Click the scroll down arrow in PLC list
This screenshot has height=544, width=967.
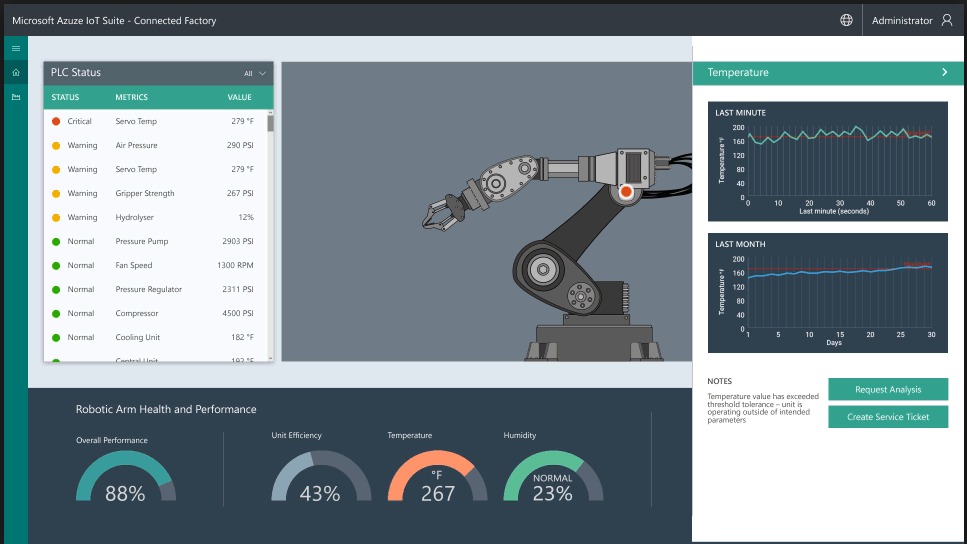tap(270, 358)
